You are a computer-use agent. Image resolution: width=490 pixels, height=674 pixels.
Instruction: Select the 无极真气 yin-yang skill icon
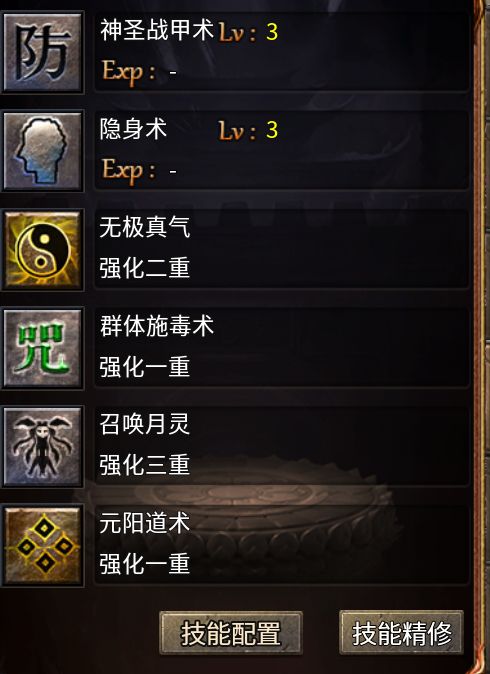tap(42, 250)
